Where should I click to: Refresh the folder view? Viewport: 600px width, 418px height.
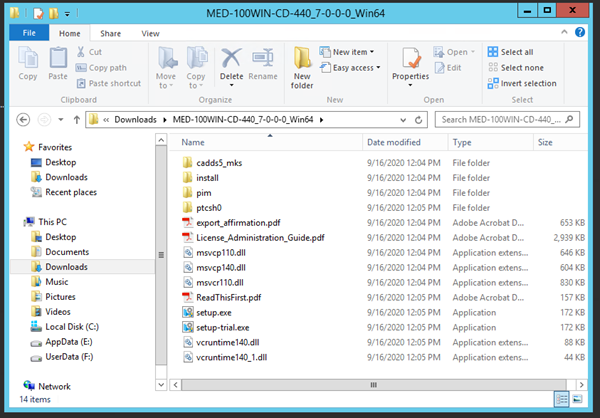(419, 120)
